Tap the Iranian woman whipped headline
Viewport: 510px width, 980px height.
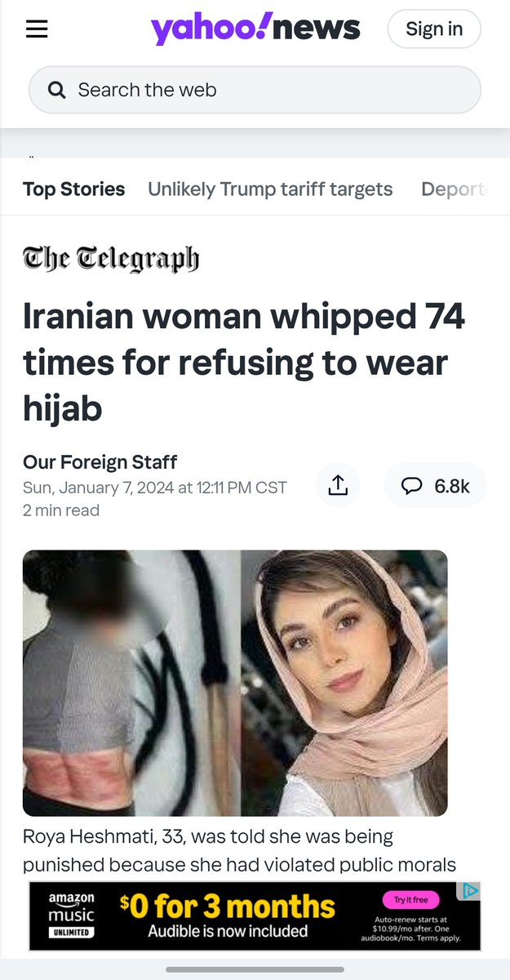point(244,362)
